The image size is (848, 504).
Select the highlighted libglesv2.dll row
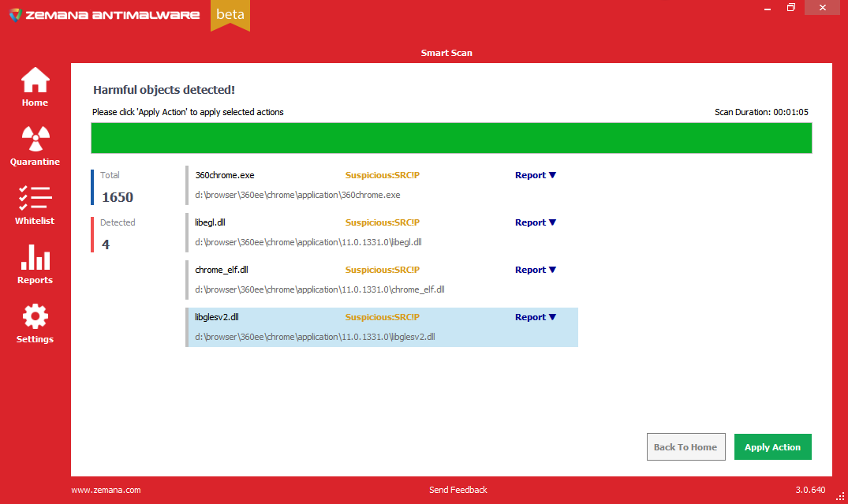pos(382,327)
